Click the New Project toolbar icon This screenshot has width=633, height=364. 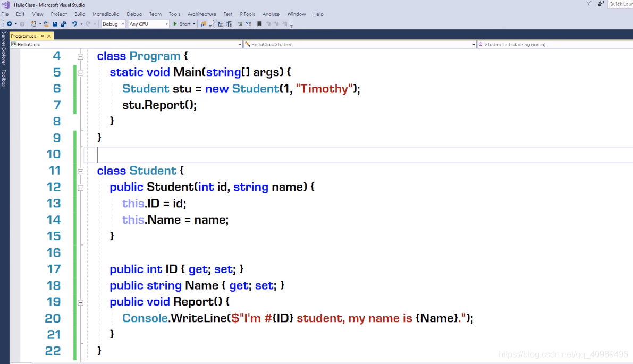pyautogui.click(x=34, y=24)
